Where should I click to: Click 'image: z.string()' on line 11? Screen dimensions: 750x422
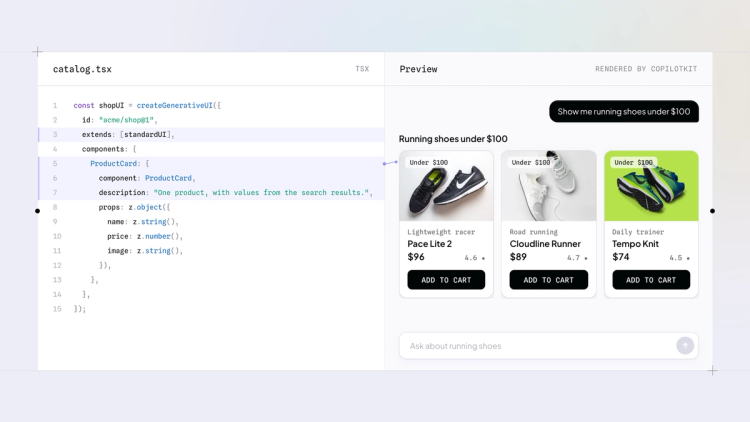click(145, 251)
